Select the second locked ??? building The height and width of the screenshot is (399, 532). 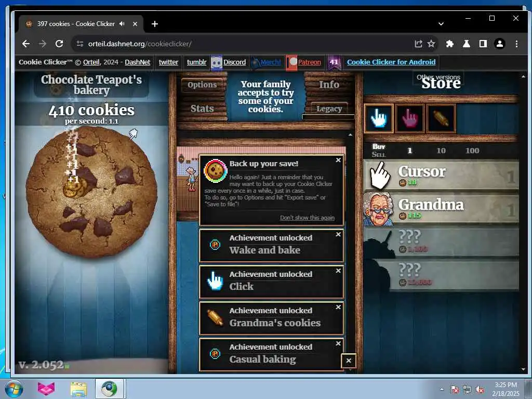click(441, 274)
